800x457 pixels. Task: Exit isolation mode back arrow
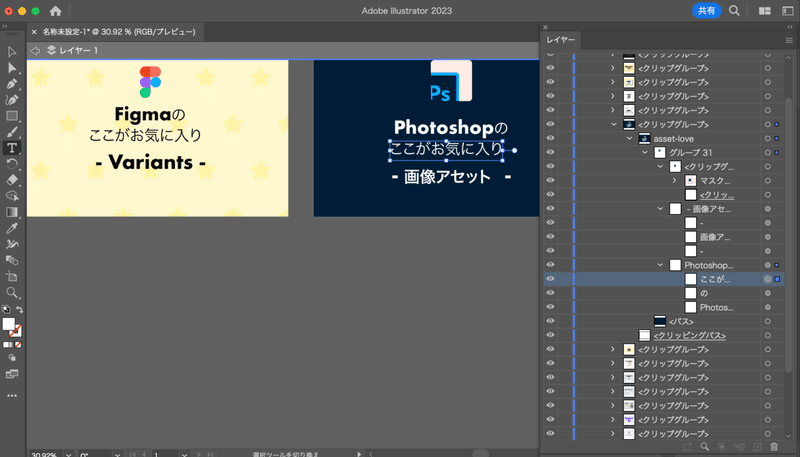[35, 50]
